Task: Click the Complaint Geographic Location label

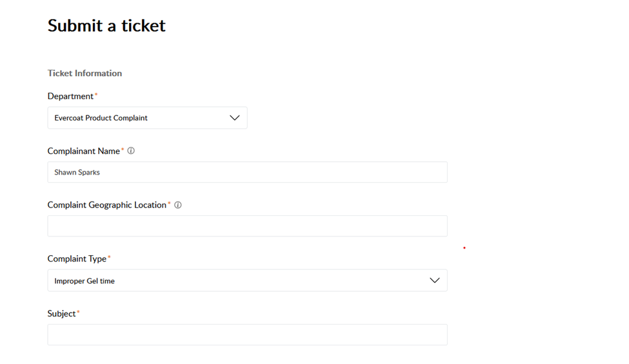Action: click(x=106, y=205)
